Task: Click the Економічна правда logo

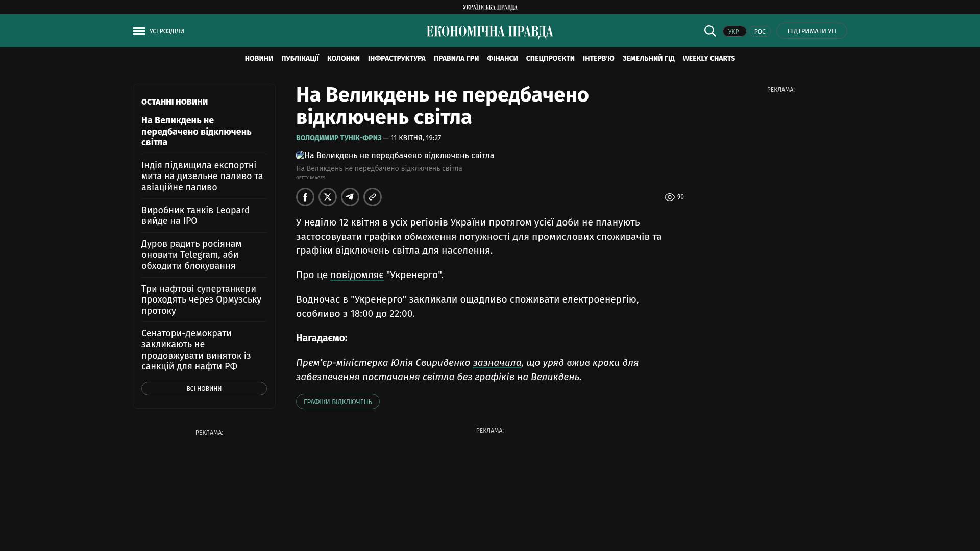Action: [489, 32]
